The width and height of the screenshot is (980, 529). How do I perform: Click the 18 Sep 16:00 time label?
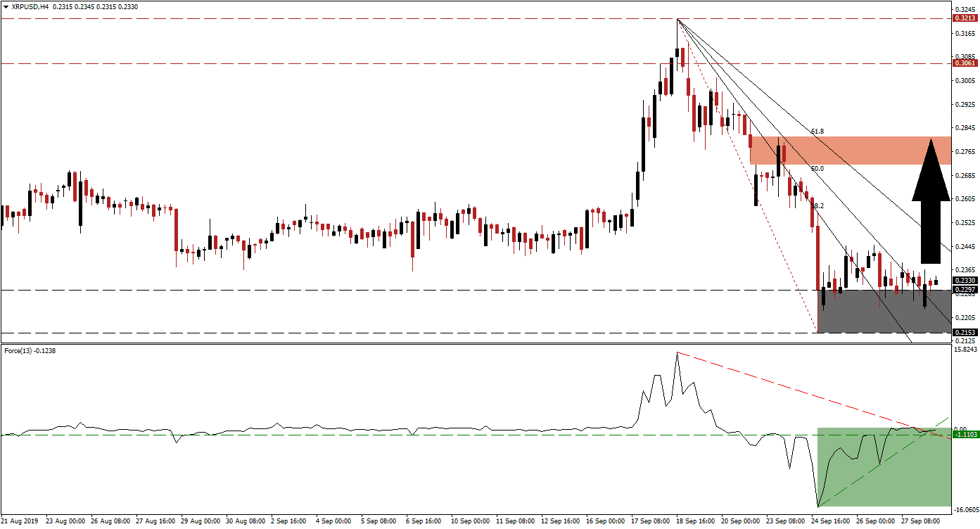(698, 522)
